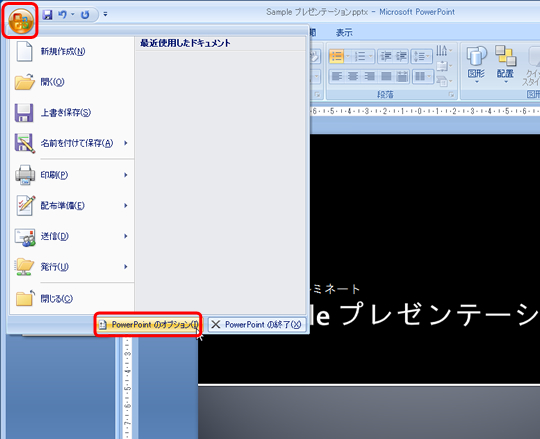The width and height of the screenshot is (540, 439).
Task: Open numbering style dropdown arrow
Action: pyautogui.click(x=371, y=56)
